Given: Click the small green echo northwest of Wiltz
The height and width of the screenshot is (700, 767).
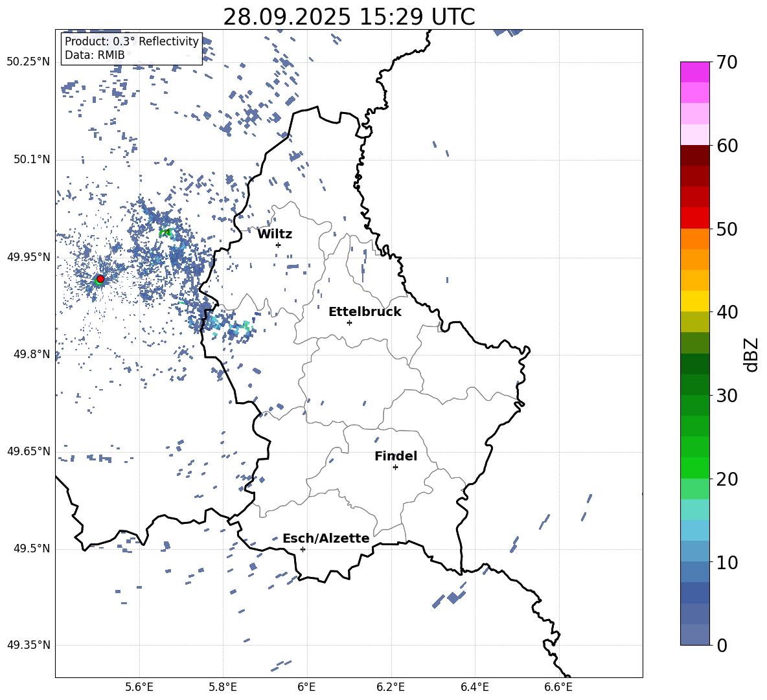Looking at the screenshot, I should click(x=165, y=232).
